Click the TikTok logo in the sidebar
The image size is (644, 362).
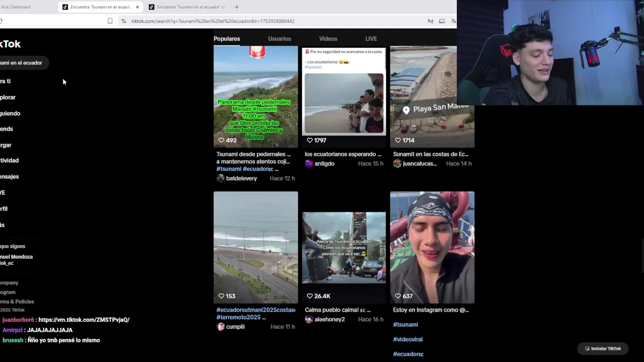[x=10, y=44]
